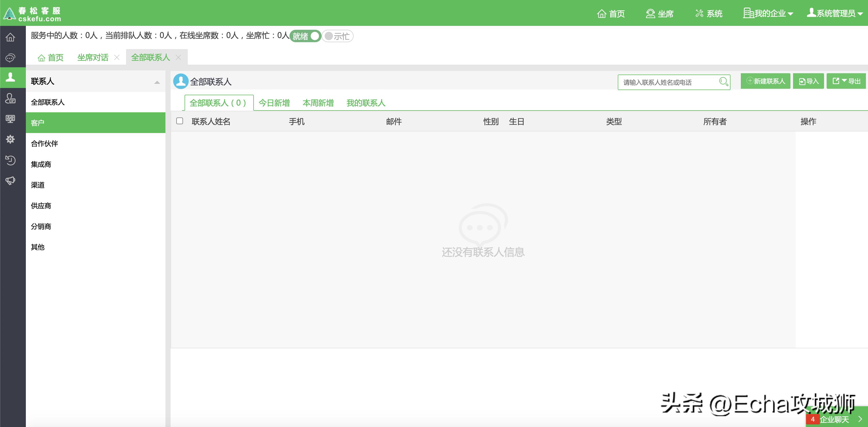This screenshot has height=427, width=868.
Task: Tick the select-all checkbox in contact table header
Action: 180,121
